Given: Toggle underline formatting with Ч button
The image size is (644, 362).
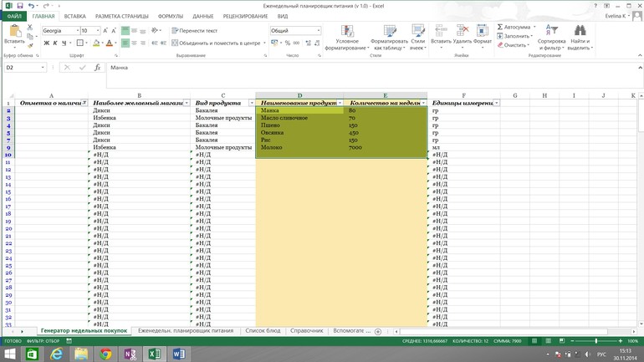Looking at the screenshot, I should pyautogui.click(x=64, y=43).
